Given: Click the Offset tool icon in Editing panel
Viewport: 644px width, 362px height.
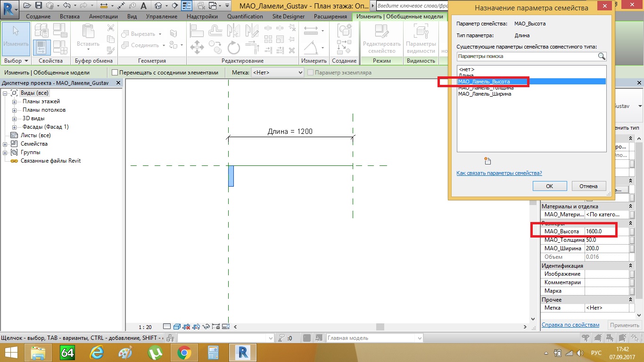Looking at the screenshot, I should 215,30.
